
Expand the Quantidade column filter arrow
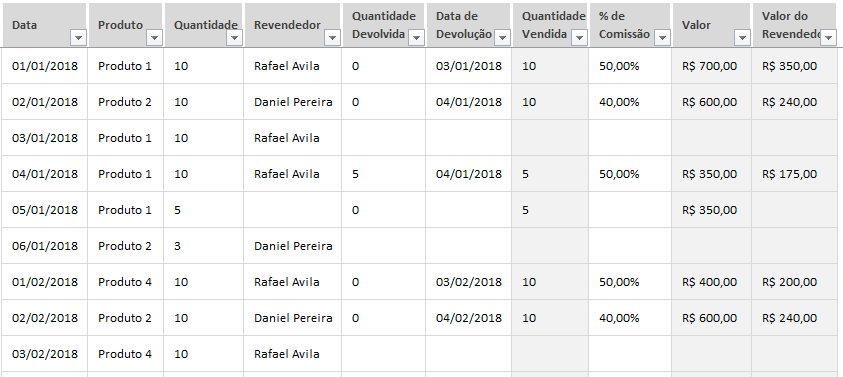pyautogui.click(x=235, y=38)
